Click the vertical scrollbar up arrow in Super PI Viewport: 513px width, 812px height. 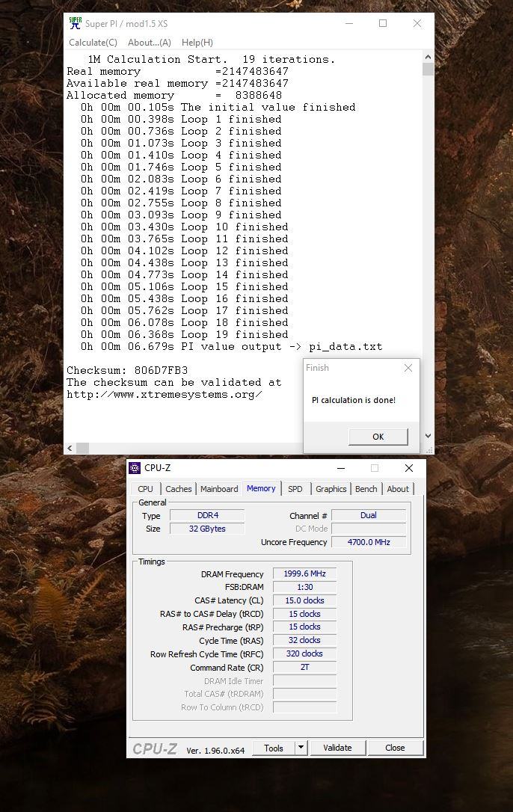tap(428, 57)
